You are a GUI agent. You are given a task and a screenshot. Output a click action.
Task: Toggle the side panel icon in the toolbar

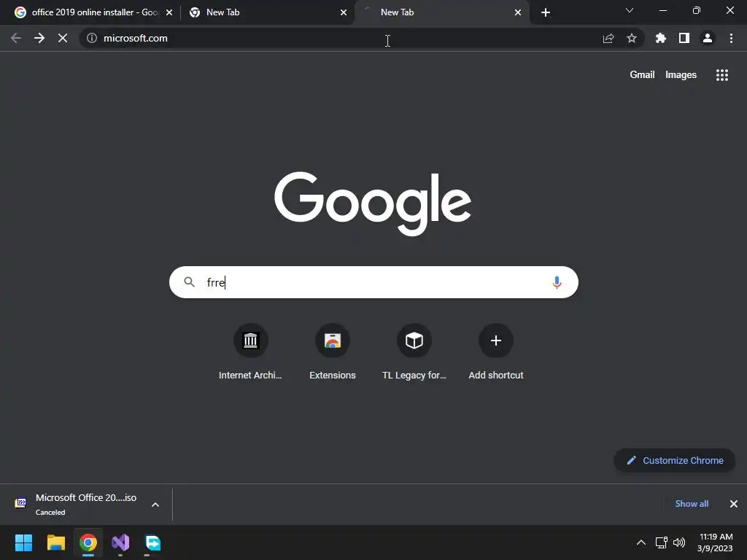(684, 38)
